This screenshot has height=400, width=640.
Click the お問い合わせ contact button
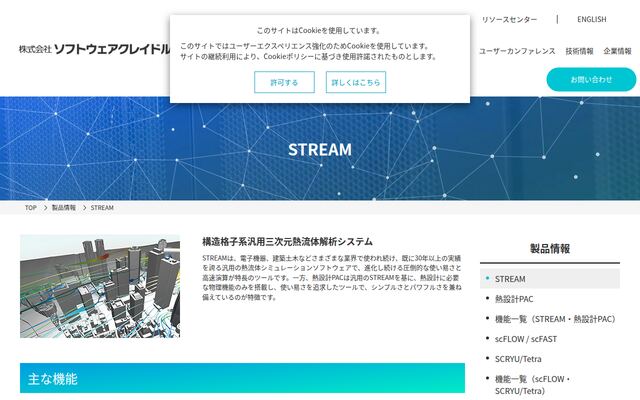591,80
